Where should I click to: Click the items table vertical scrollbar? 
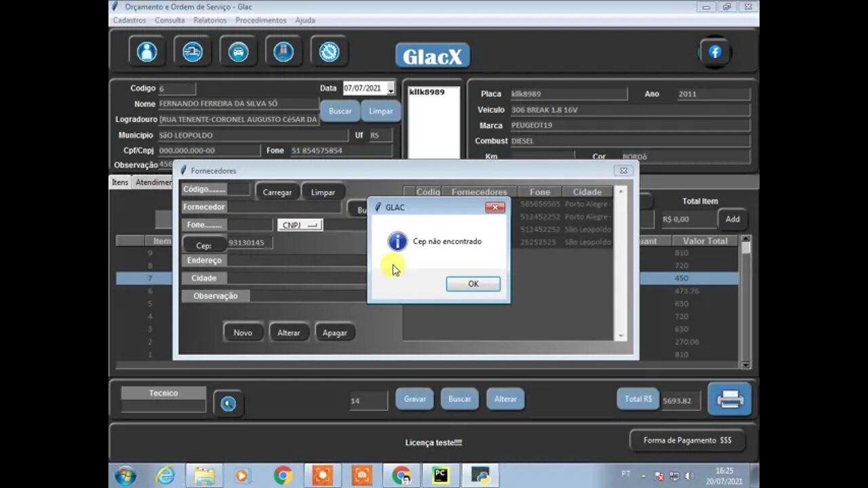(746, 302)
